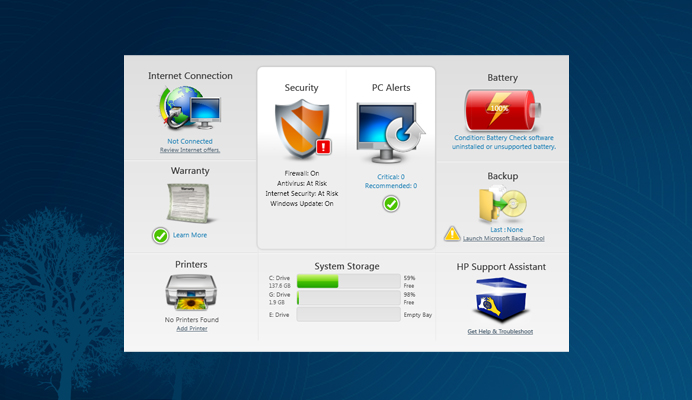Click the red alert badge on Security shield

coord(323,147)
